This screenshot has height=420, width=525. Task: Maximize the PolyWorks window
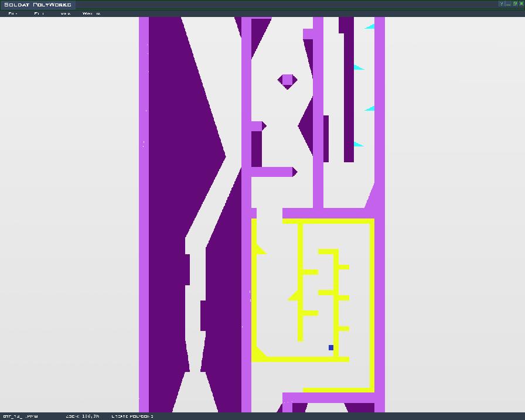515,4
